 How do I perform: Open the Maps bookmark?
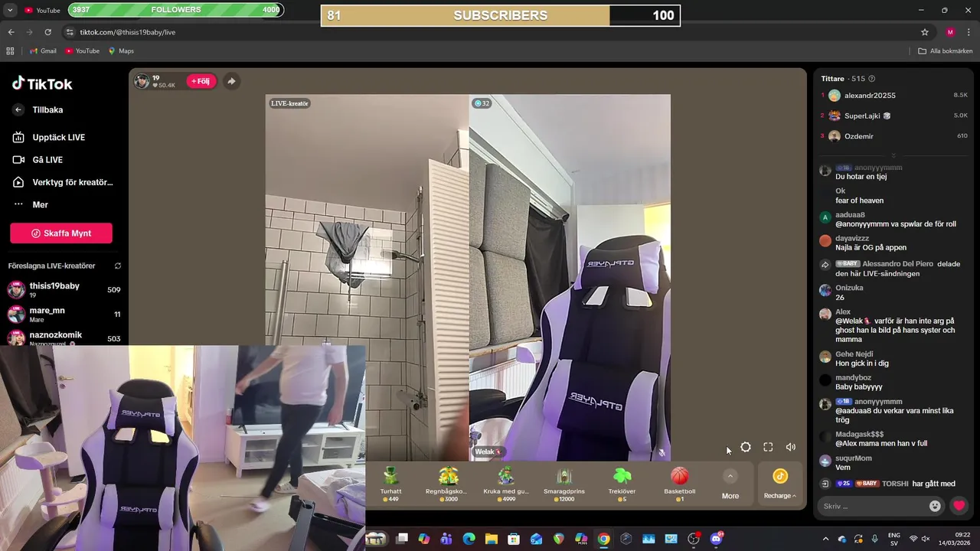[121, 51]
